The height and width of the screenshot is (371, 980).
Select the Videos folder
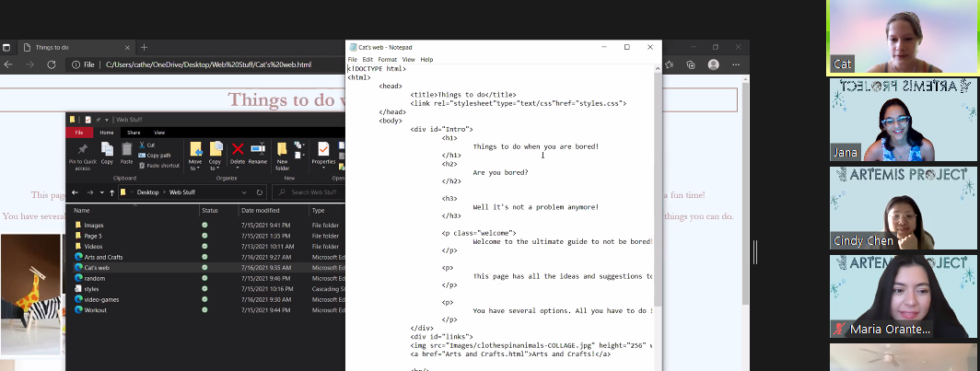click(x=93, y=247)
